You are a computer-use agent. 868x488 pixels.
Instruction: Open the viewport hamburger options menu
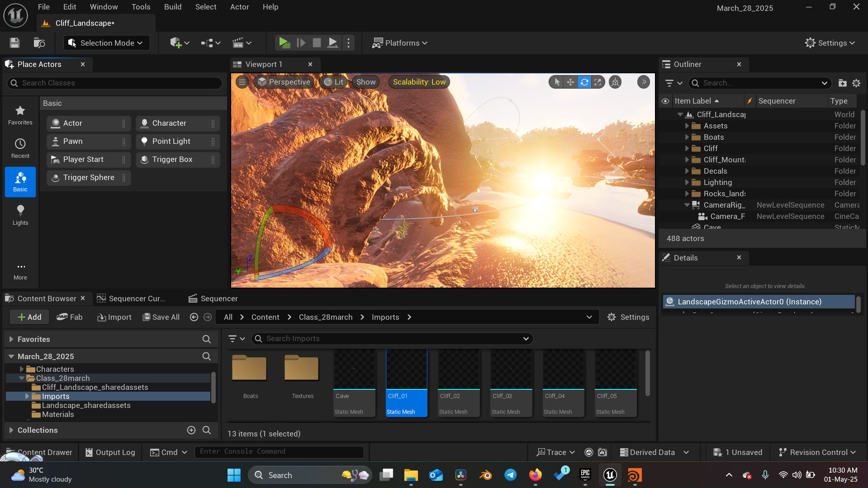point(242,82)
